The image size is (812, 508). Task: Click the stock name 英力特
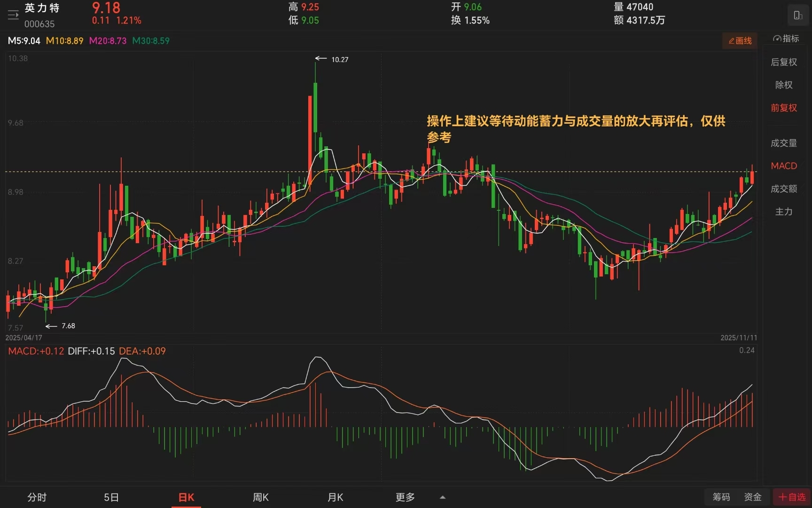[x=42, y=8]
